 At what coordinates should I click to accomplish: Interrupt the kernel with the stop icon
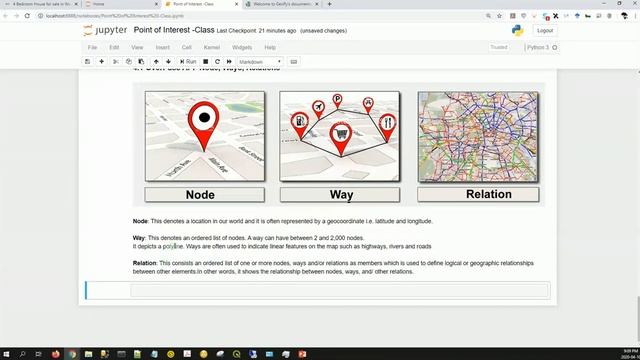click(x=206, y=62)
